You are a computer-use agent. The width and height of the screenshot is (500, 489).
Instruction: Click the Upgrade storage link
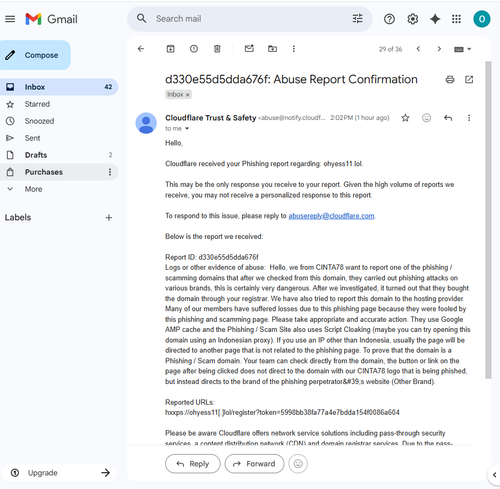pos(59,473)
